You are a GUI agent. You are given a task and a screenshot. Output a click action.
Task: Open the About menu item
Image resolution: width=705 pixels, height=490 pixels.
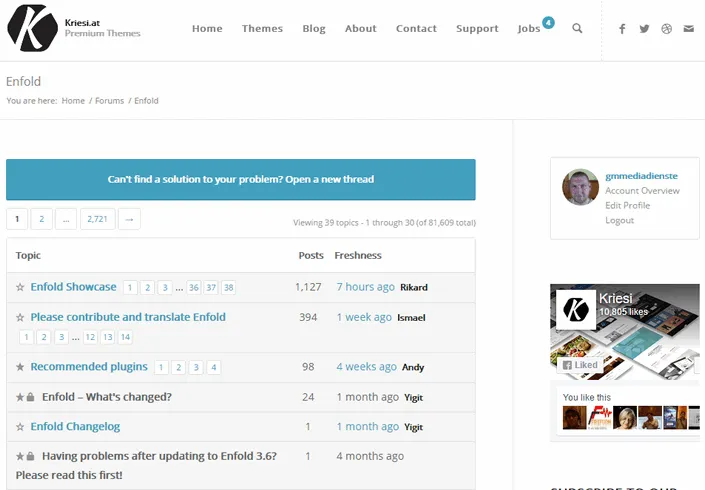pyautogui.click(x=361, y=28)
